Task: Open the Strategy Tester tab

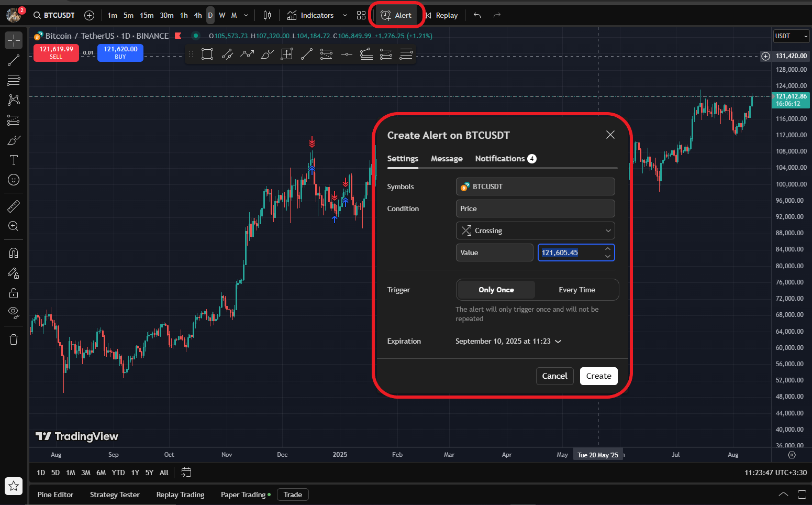Action: pos(115,495)
